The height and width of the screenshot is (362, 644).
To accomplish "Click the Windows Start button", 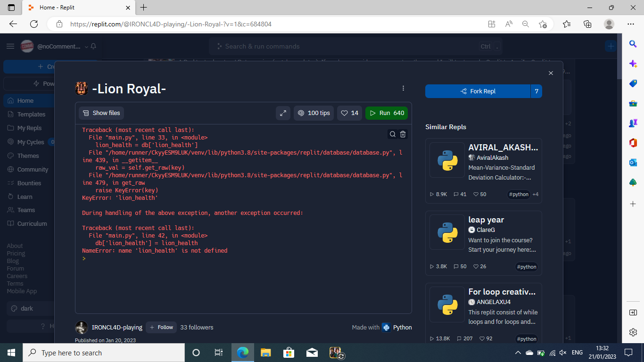I will coord(11,353).
